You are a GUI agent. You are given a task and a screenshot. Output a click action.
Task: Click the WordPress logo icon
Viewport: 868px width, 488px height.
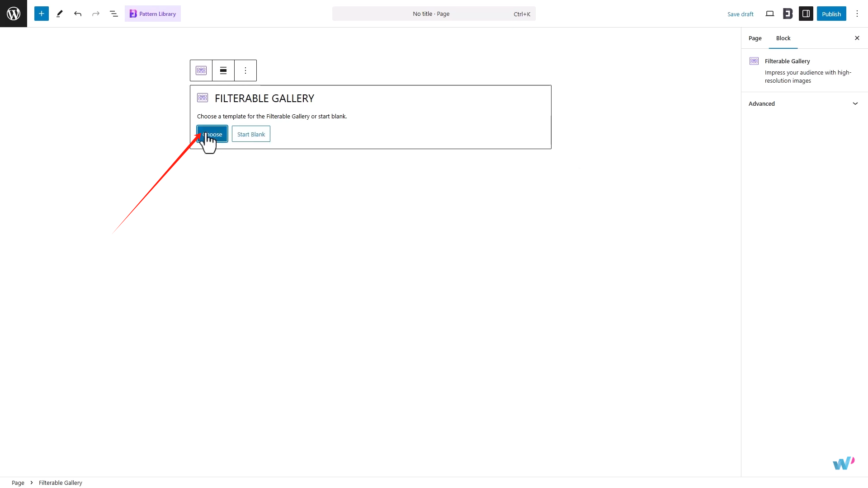[14, 14]
